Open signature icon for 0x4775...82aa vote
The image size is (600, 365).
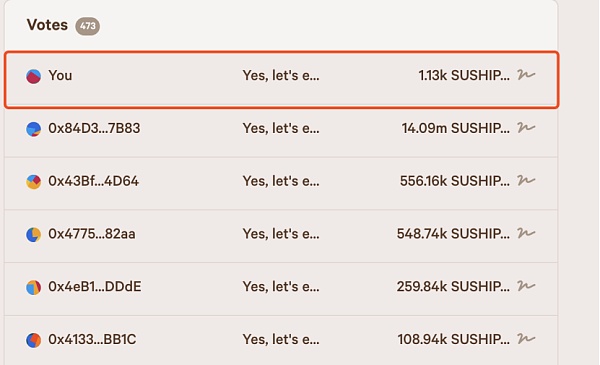[x=526, y=233]
